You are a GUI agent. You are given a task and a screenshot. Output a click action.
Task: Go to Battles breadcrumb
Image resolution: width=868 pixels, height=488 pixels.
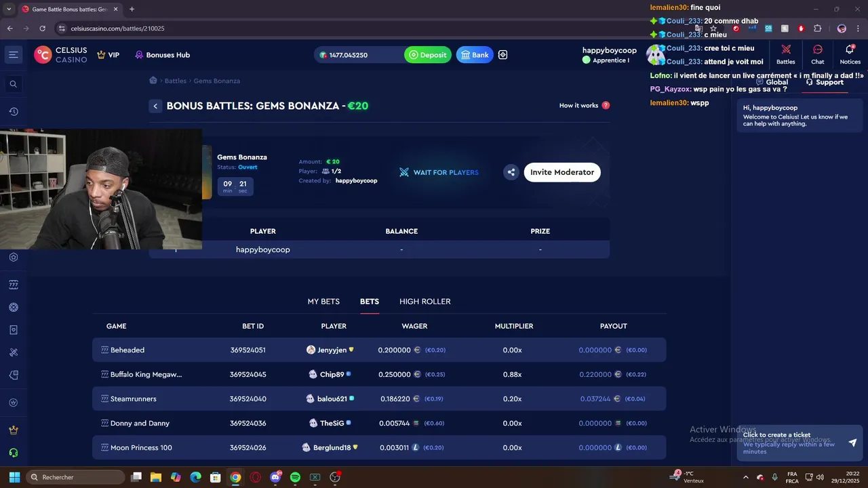[176, 81]
